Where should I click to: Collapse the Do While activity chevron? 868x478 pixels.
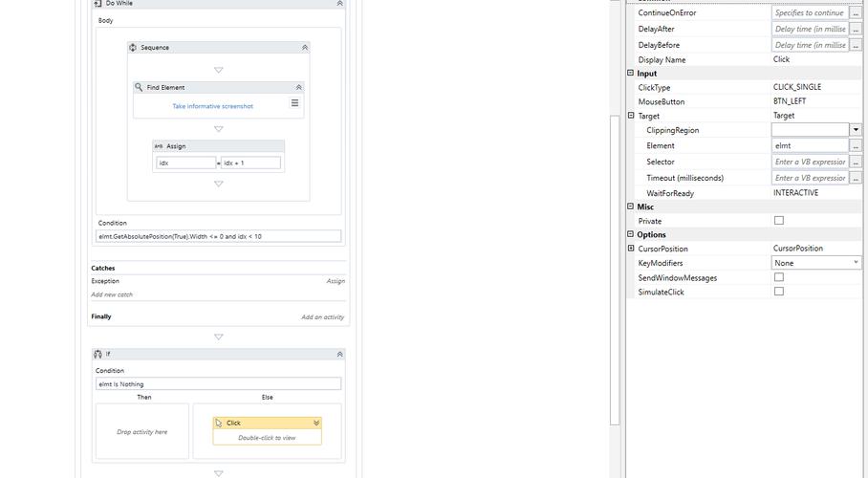pyautogui.click(x=340, y=3)
